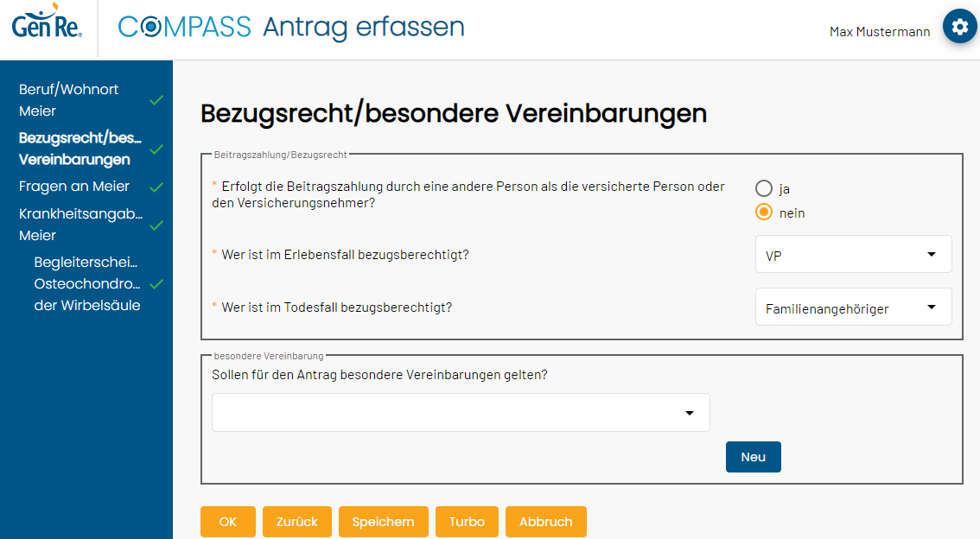Open Fragen an Meier in sidebar
Image resolution: width=980 pixels, height=539 pixels.
(x=73, y=186)
